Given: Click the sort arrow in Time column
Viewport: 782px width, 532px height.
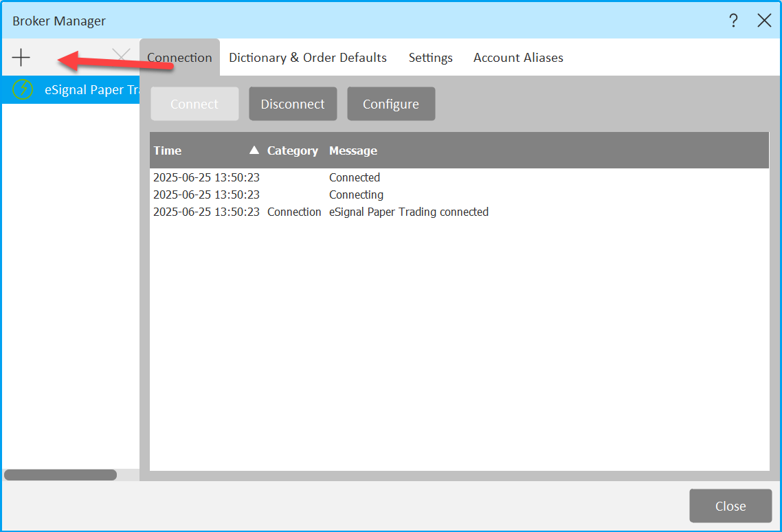Looking at the screenshot, I should [254, 151].
